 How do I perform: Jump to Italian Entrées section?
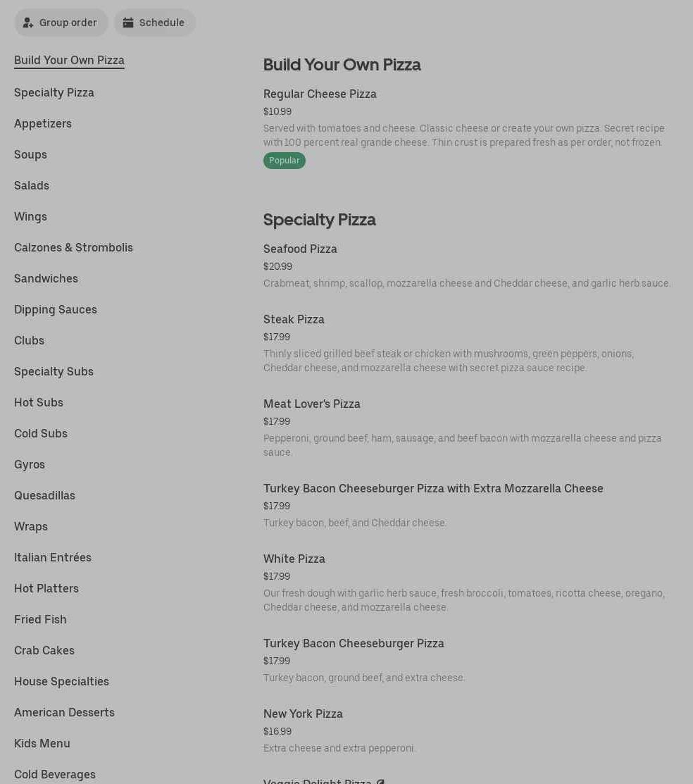53,557
